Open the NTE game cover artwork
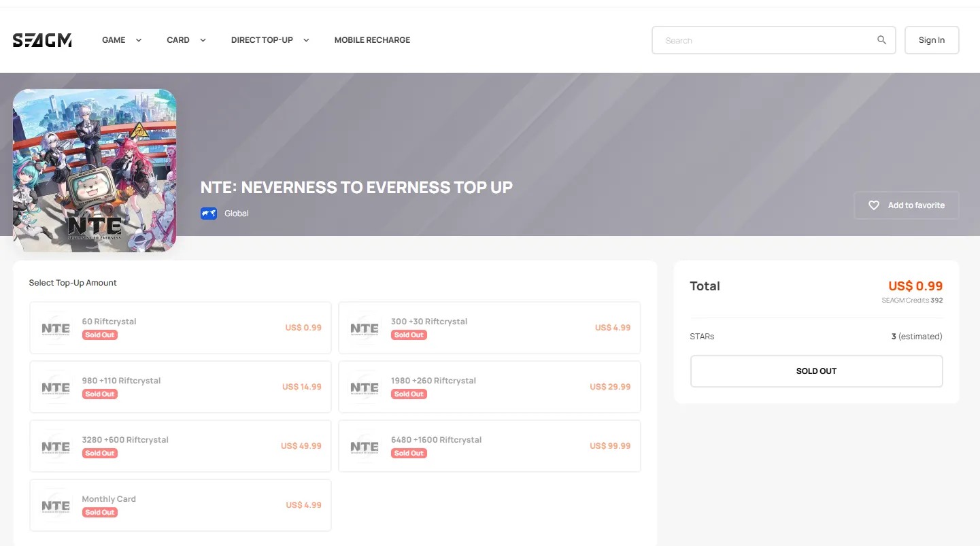 [x=95, y=171]
